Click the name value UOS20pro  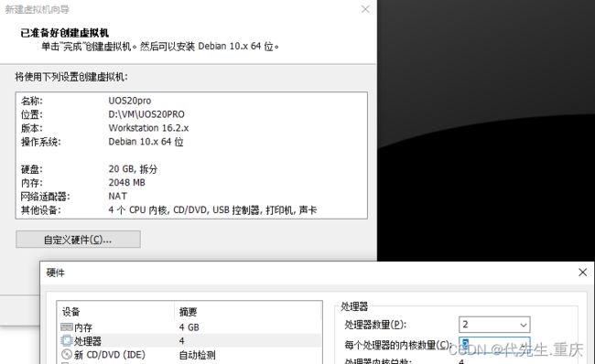(130, 101)
